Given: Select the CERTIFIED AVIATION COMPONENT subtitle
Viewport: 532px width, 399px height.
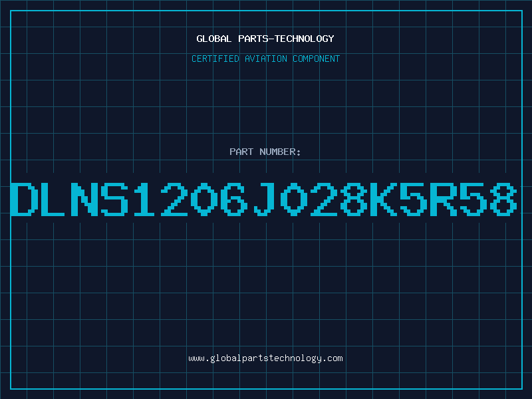Looking at the screenshot, I should tap(265, 59).
